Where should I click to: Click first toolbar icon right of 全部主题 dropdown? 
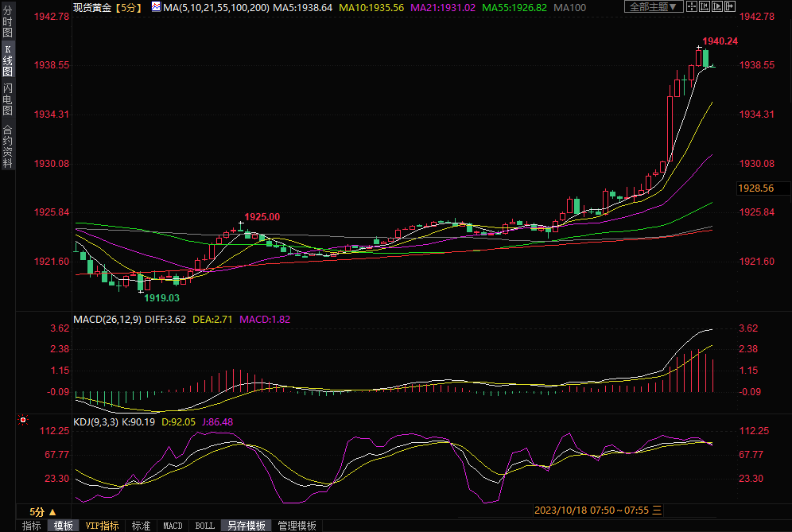[x=693, y=7]
